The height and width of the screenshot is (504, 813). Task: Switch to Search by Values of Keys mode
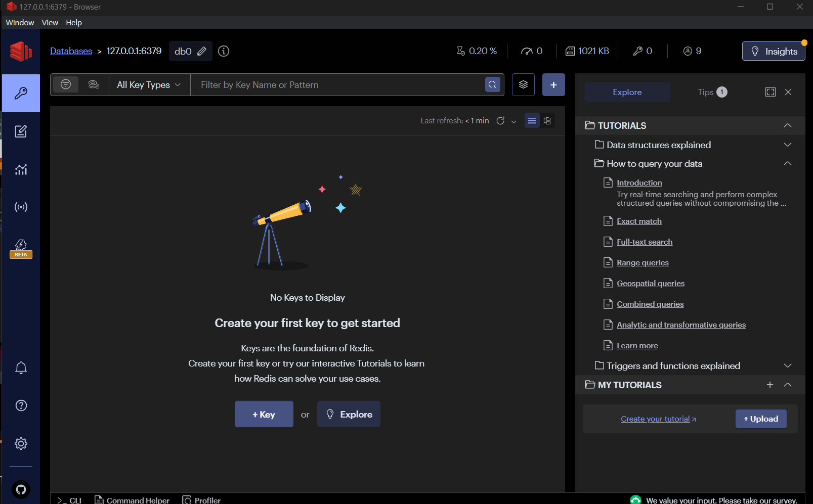[x=93, y=84]
